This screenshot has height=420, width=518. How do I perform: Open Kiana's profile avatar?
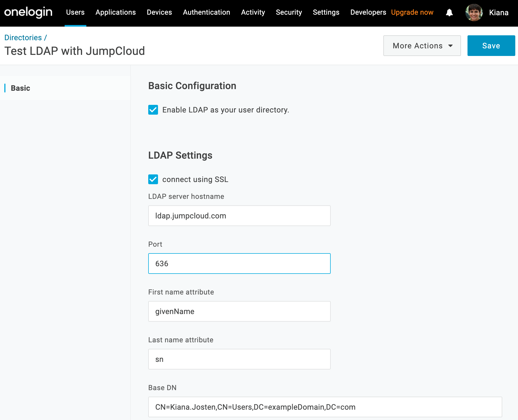pyautogui.click(x=474, y=12)
